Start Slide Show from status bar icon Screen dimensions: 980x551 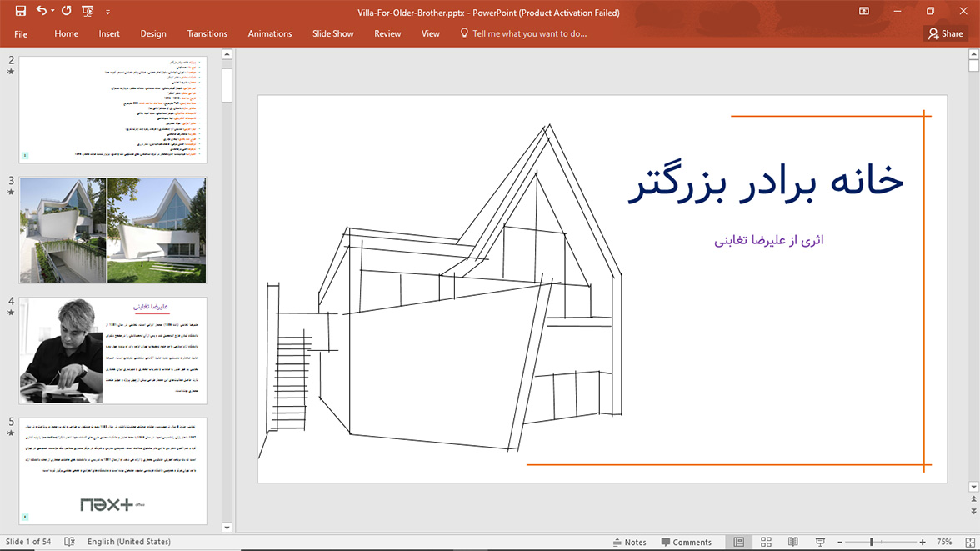click(820, 542)
